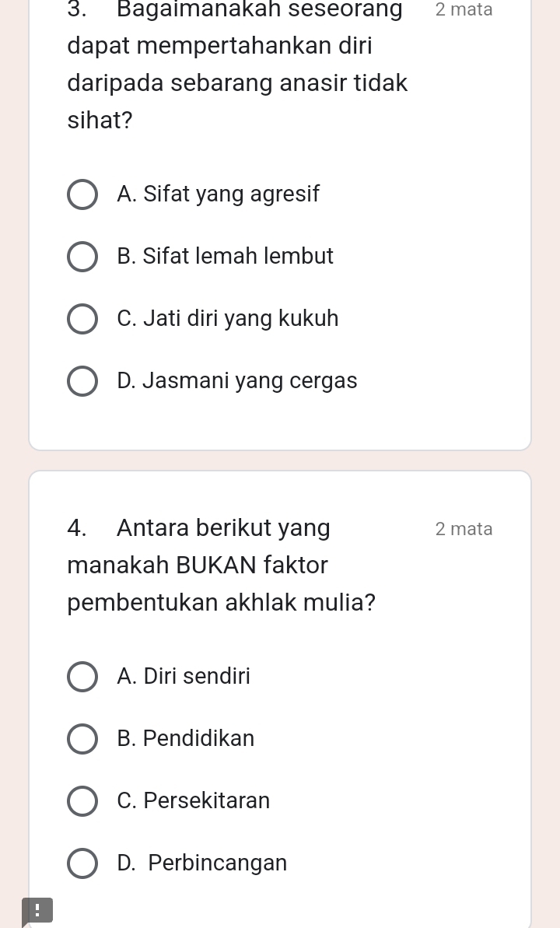The height and width of the screenshot is (928, 560).
Task: Click the radio circle beside Jati diri yang kukuh
Action: [x=82, y=318]
